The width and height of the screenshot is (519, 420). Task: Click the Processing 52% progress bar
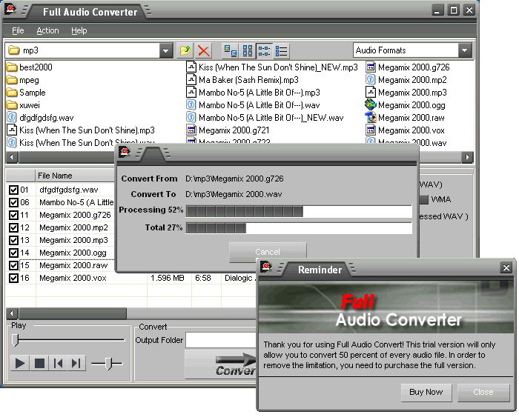[299, 211]
